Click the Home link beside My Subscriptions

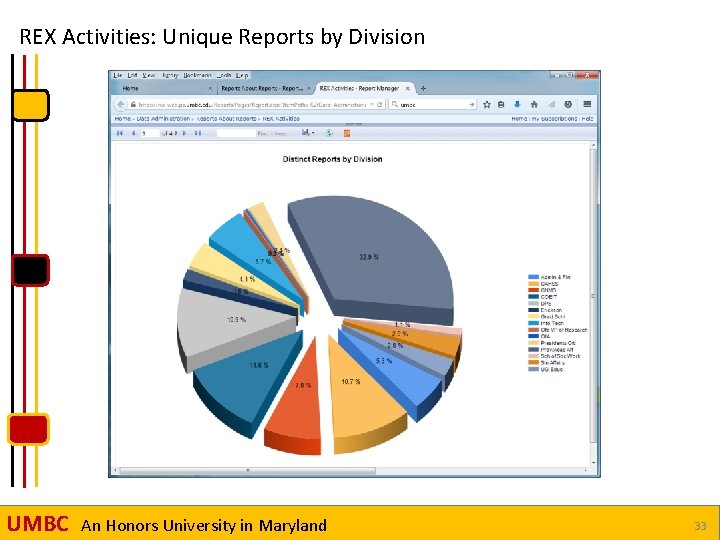click(x=519, y=118)
